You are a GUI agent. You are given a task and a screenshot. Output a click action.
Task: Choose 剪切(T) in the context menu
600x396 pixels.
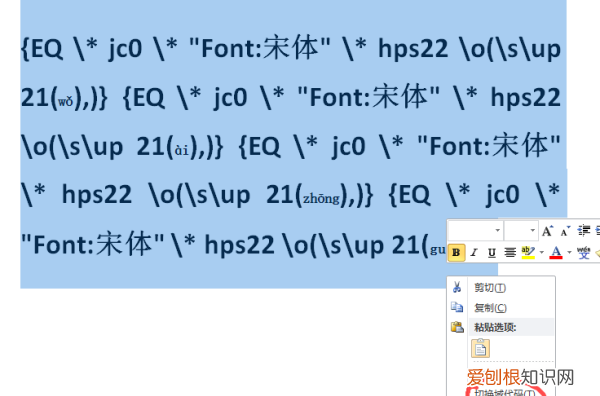click(501, 288)
